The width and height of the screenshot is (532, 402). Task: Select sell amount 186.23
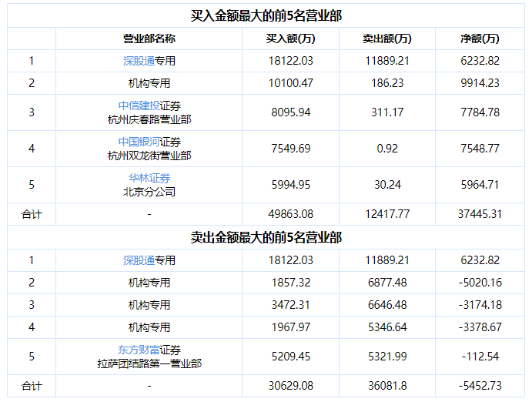coord(387,83)
